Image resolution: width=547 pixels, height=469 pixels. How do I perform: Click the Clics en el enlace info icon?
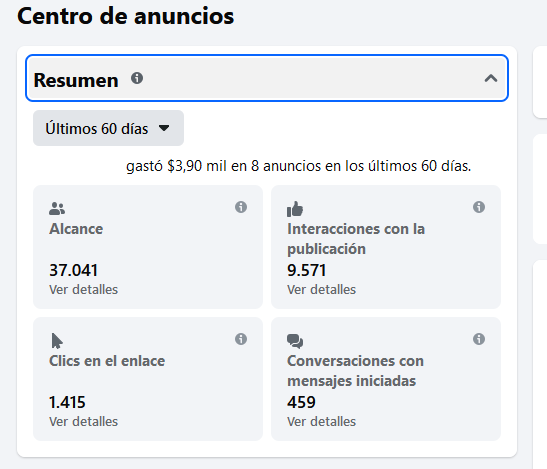(x=241, y=339)
